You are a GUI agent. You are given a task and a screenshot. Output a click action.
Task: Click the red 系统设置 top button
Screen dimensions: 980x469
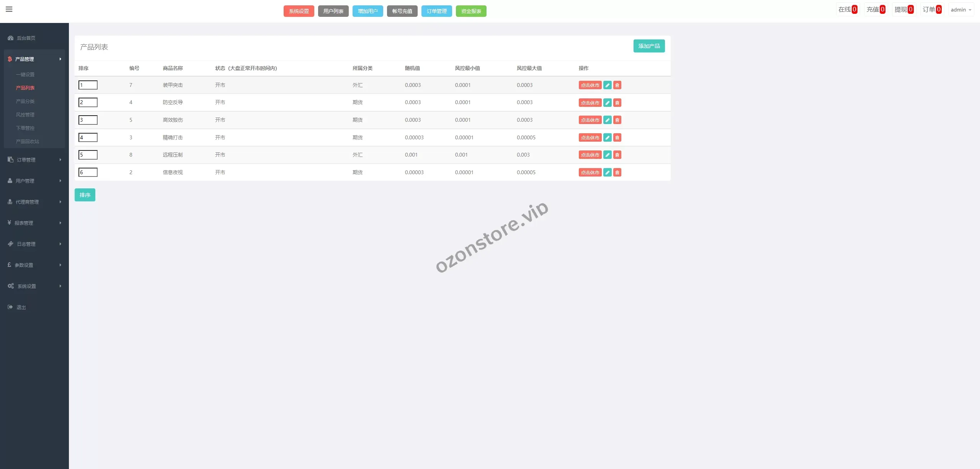click(x=299, y=11)
